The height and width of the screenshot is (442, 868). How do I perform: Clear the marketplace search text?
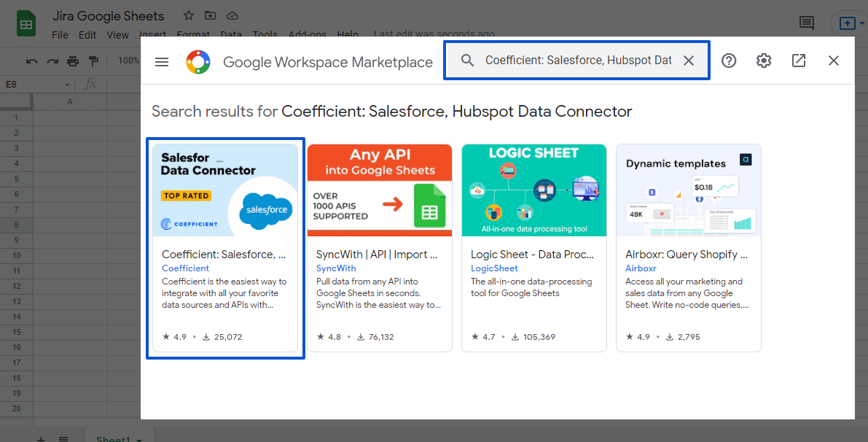tap(689, 61)
